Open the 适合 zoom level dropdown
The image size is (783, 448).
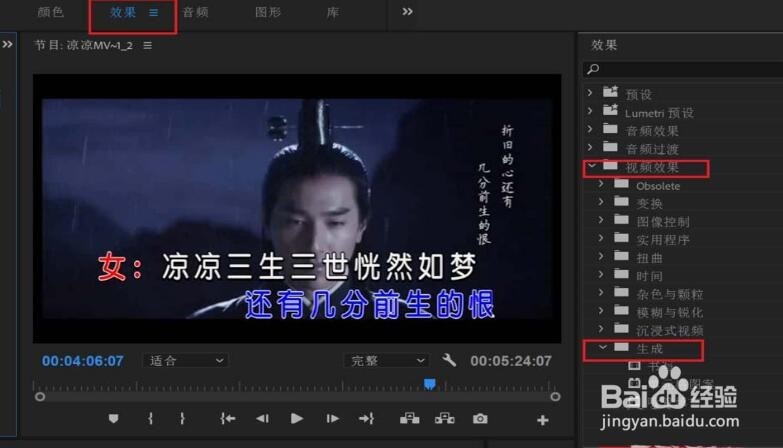pyautogui.click(x=186, y=361)
